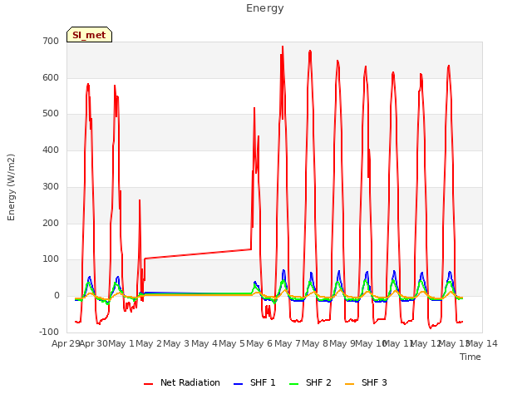Click the green SHF 2 legend swatch

(x=293, y=384)
